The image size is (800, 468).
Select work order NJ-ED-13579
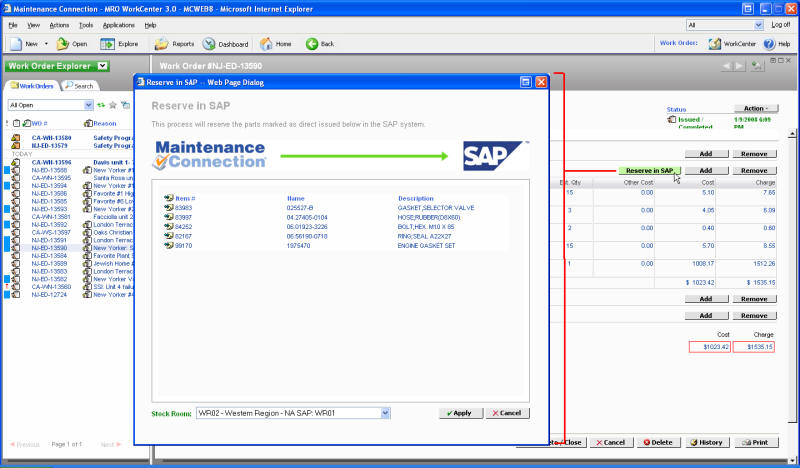coord(49,146)
